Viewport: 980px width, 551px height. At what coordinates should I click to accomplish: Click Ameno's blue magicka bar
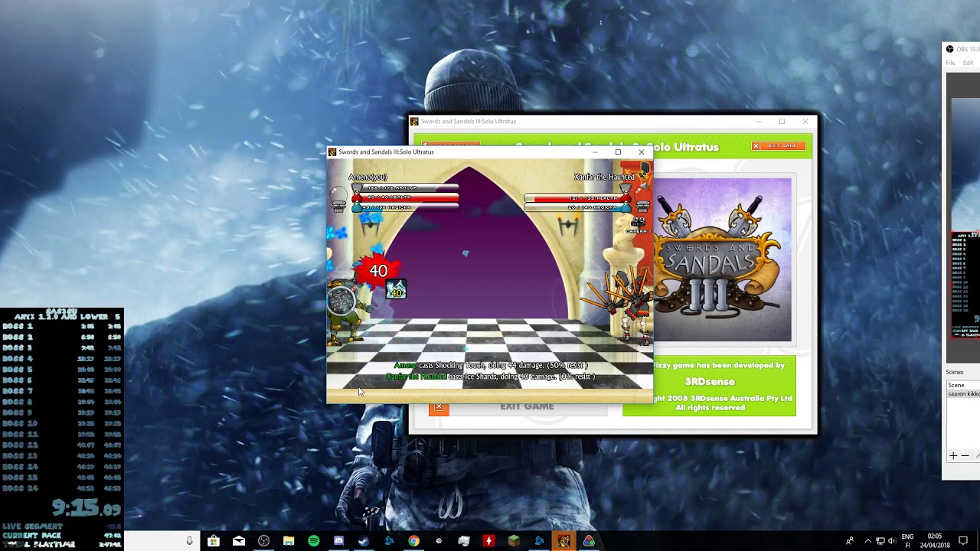(405, 207)
